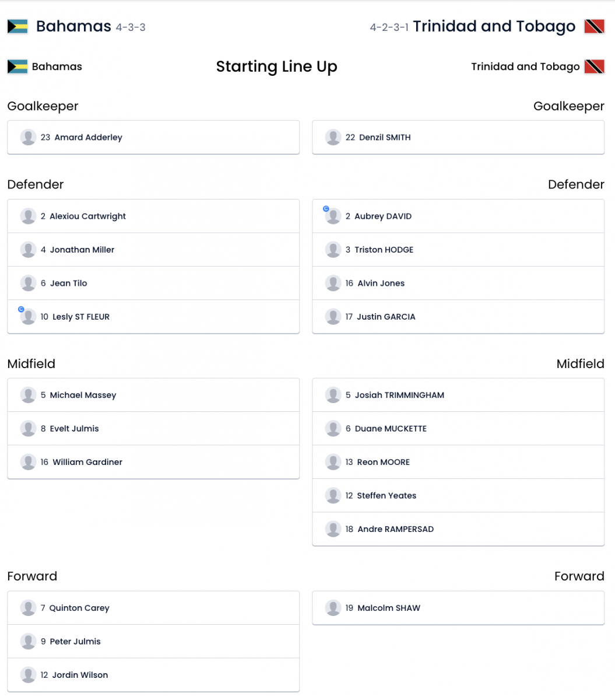Click the Bahamas flag in the top header
This screenshot has width=615, height=700.
[x=17, y=27]
